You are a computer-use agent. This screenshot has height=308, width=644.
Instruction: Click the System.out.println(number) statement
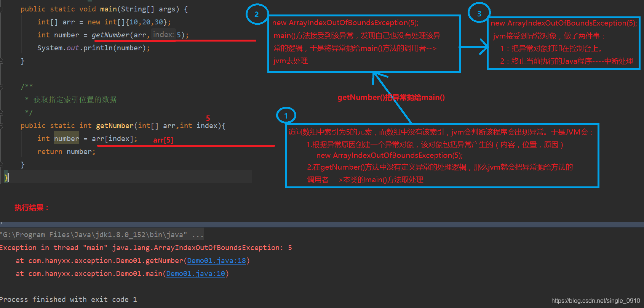pyautogui.click(x=94, y=48)
